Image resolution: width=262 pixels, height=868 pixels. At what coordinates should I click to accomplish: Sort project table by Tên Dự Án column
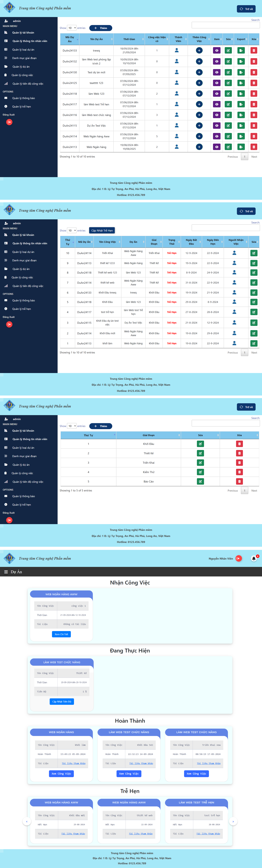coord(97,39)
